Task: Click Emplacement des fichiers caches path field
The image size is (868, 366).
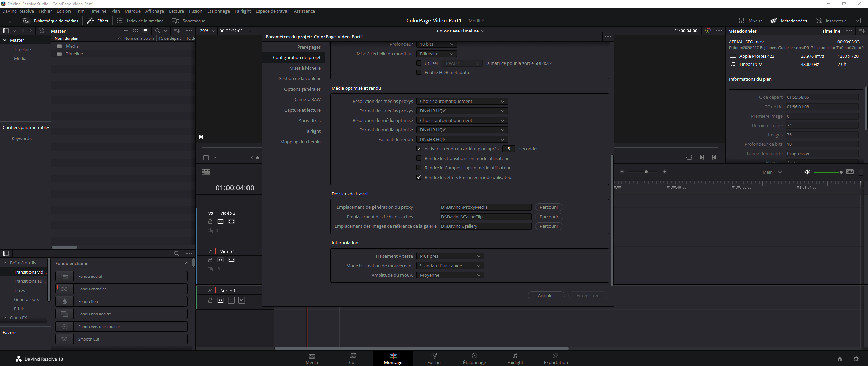Action: (x=486, y=217)
